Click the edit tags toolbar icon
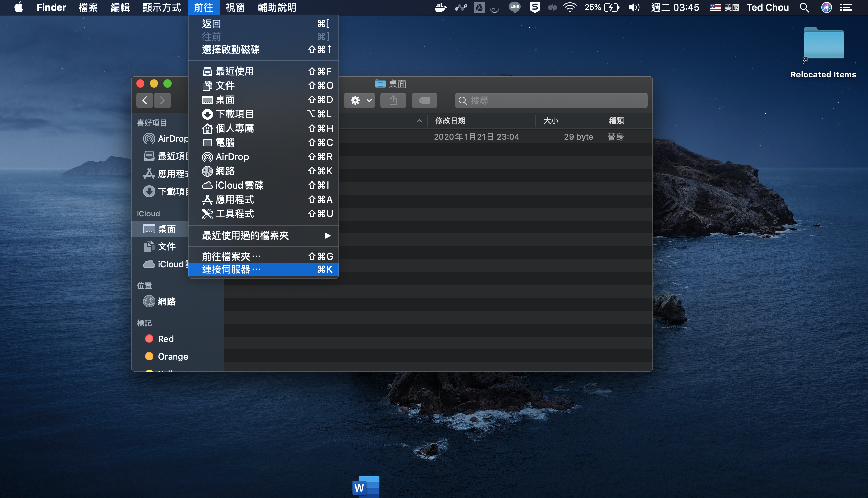Viewport: 868px width, 498px height. (424, 100)
